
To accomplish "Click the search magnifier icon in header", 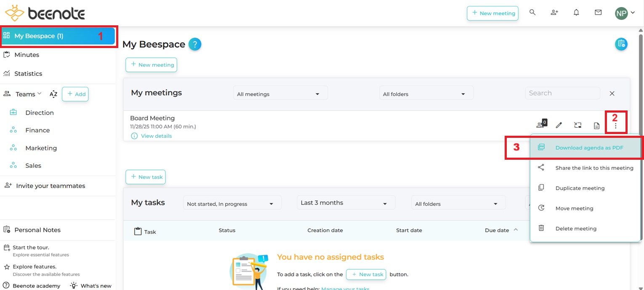I will 532,13.
